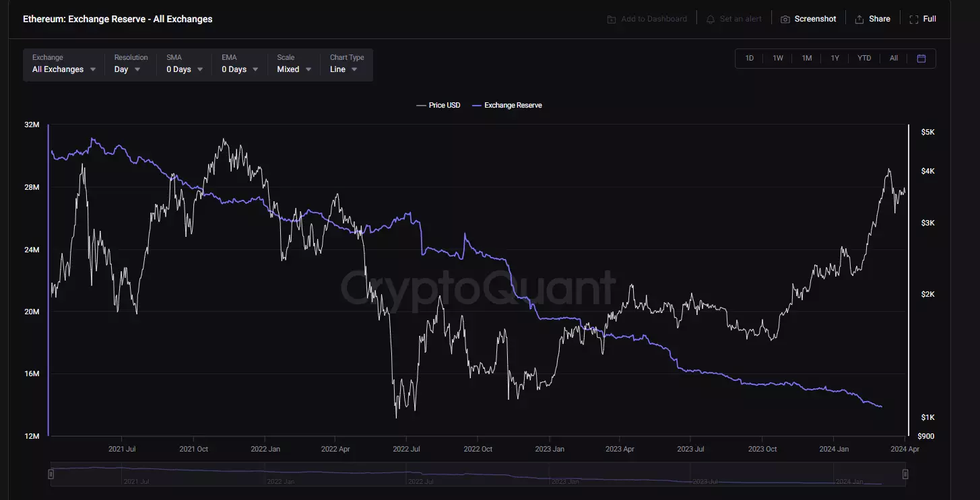Select the 1M time range

(806, 59)
